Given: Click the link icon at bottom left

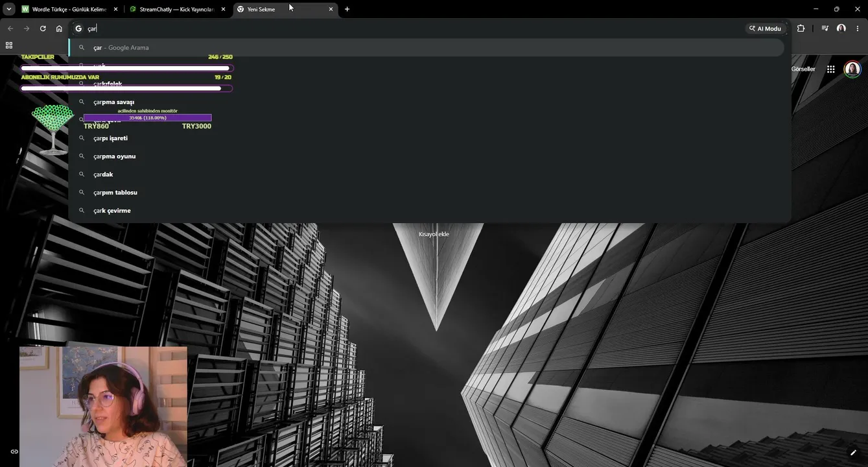Looking at the screenshot, I should point(14,451).
